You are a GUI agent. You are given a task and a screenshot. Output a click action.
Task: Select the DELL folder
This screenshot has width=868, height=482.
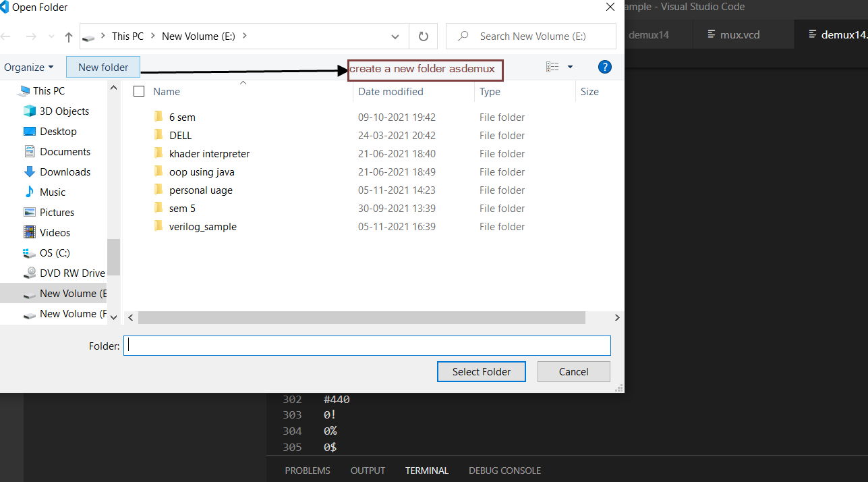[x=180, y=135]
